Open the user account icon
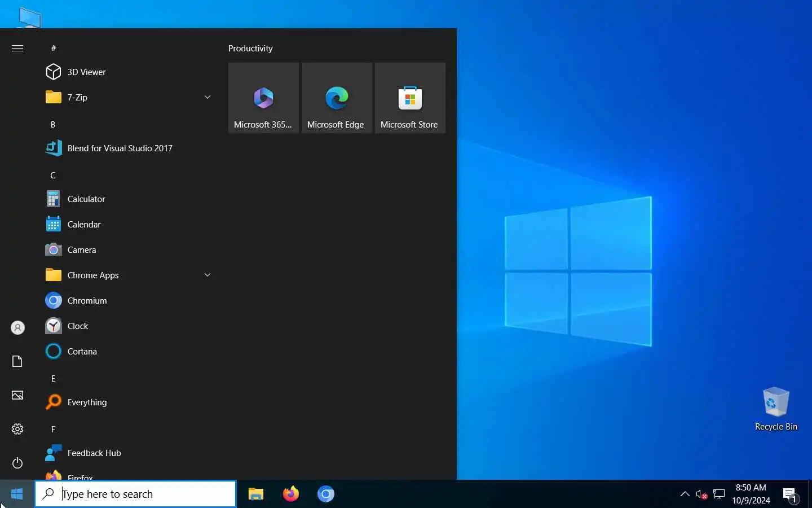 [x=17, y=327]
